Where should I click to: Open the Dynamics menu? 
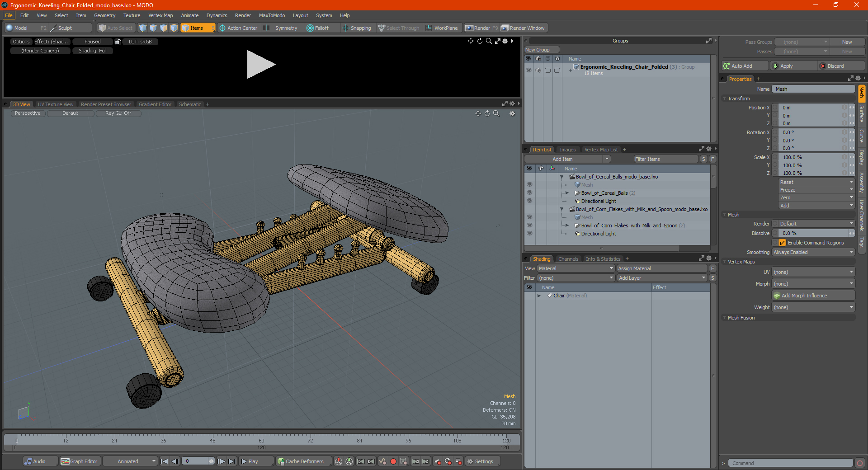[217, 15]
